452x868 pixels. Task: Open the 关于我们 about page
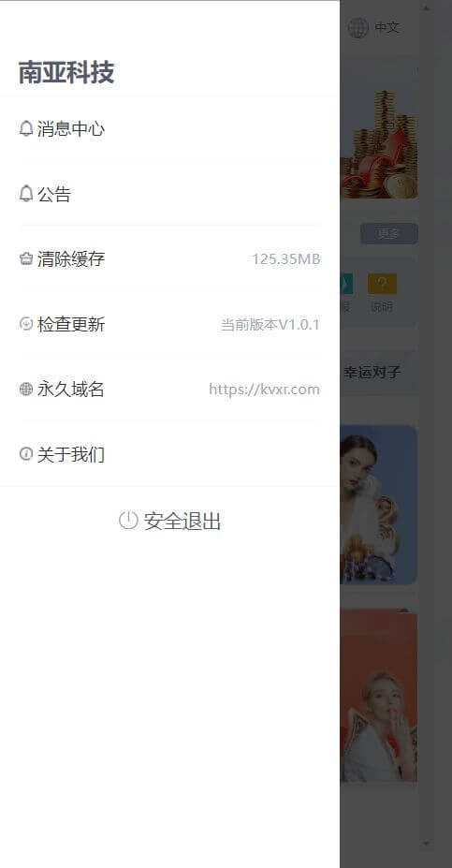169,454
